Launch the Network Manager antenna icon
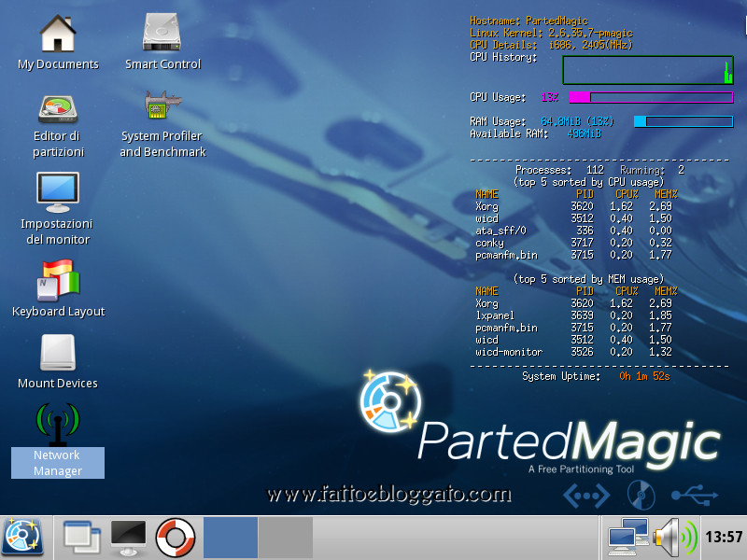Screen dimensions: 747x560 point(58,424)
